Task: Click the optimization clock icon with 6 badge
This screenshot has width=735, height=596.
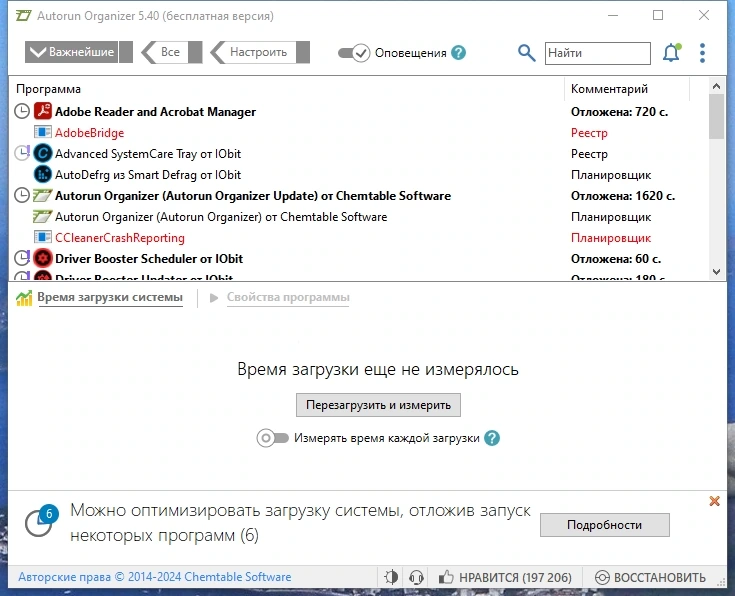Action: [41, 521]
